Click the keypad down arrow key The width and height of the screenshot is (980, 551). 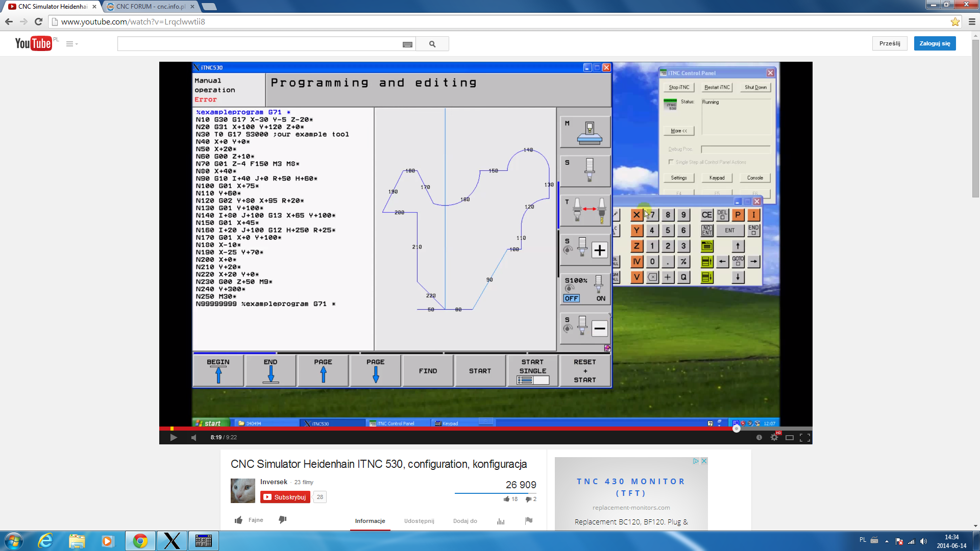[x=738, y=278]
